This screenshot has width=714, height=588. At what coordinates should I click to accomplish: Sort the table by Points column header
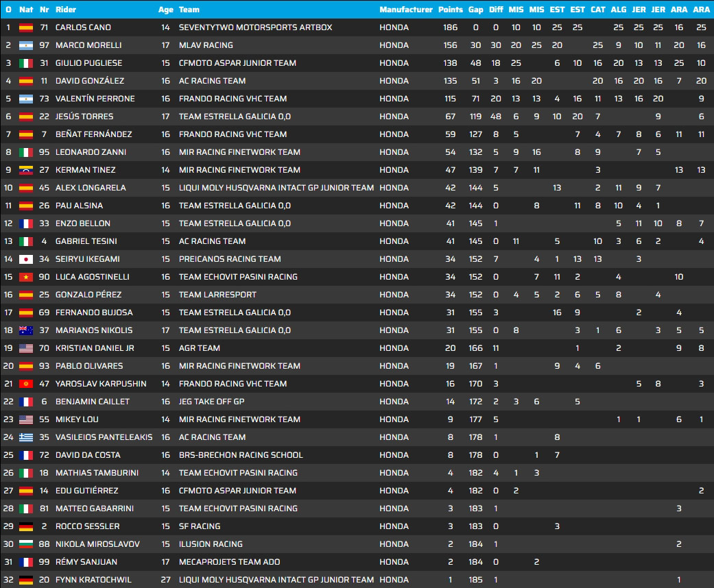(451, 10)
